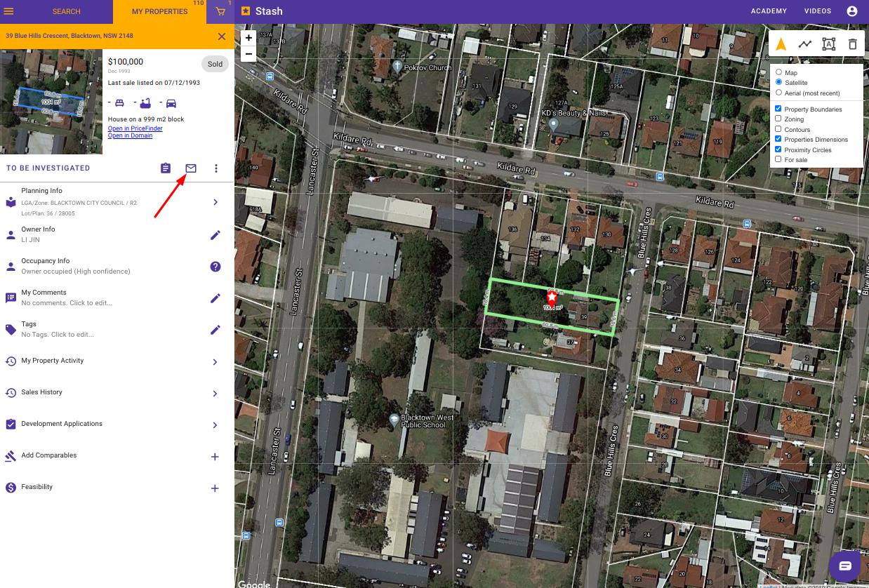This screenshot has height=588, width=869.
Task: Toggle Properties Dimensions checkbox
Action: (x=778, y=139)
